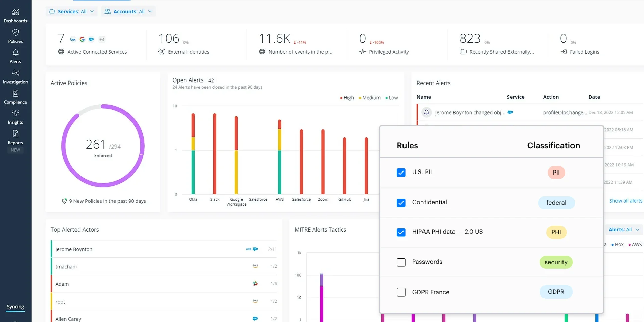Click the Privileged Activity pulse icon

[363, 52]
